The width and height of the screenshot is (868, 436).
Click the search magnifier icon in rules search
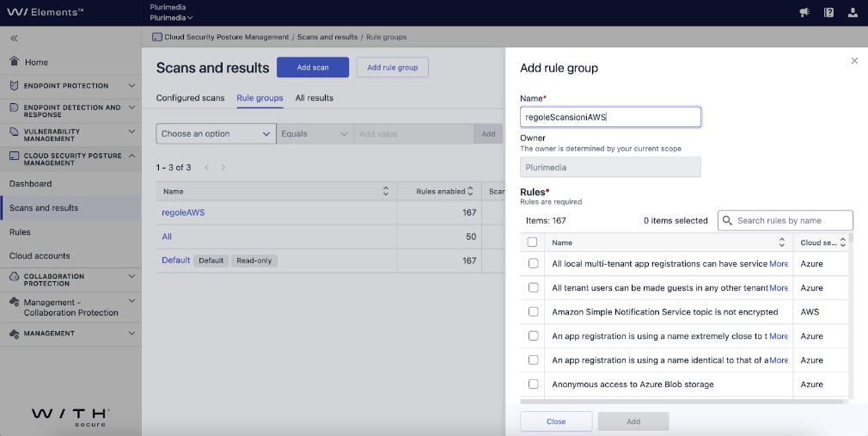(727, 220)
